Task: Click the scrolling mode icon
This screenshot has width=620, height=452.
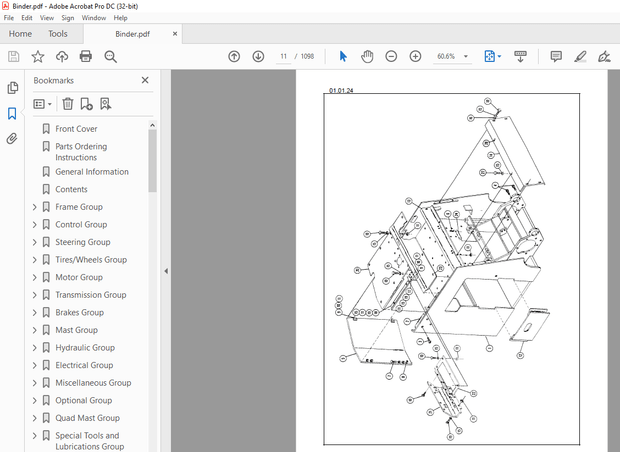Action: point(520,57)
